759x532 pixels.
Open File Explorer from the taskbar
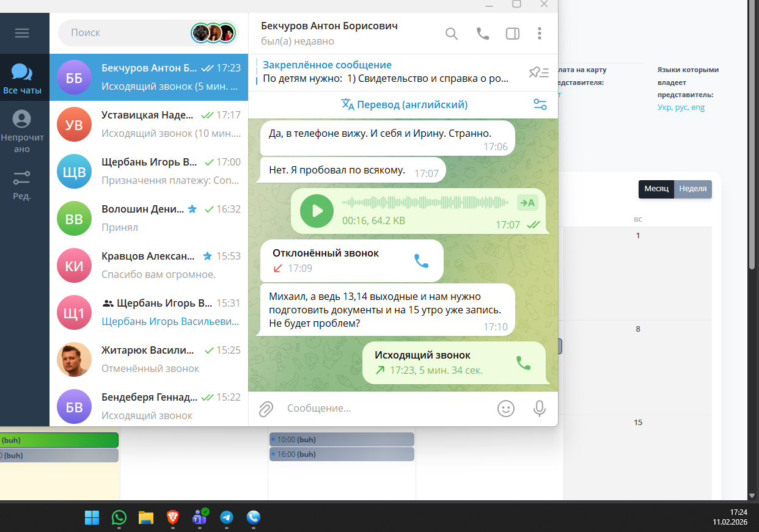145,517
